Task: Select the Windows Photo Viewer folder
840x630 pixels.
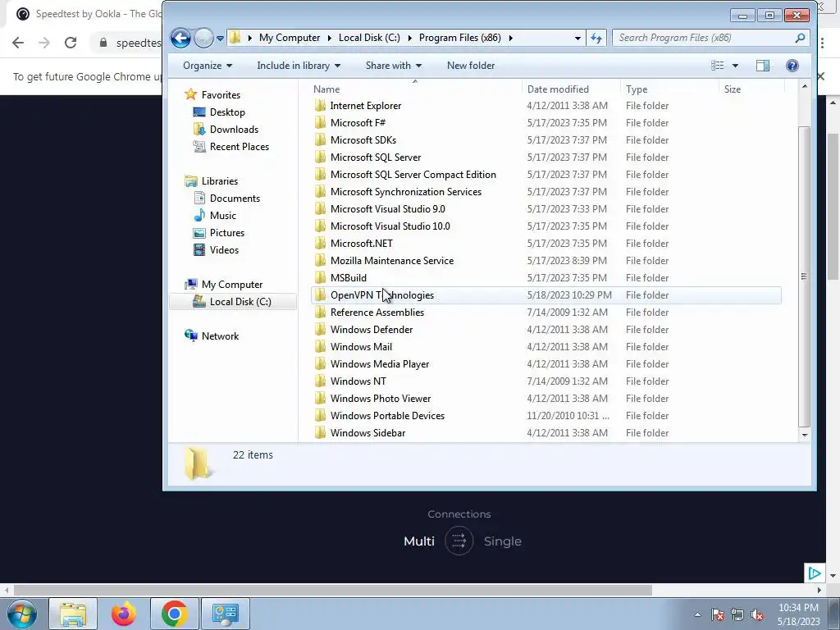Action: pyautogui.click(x=381, y=399)
